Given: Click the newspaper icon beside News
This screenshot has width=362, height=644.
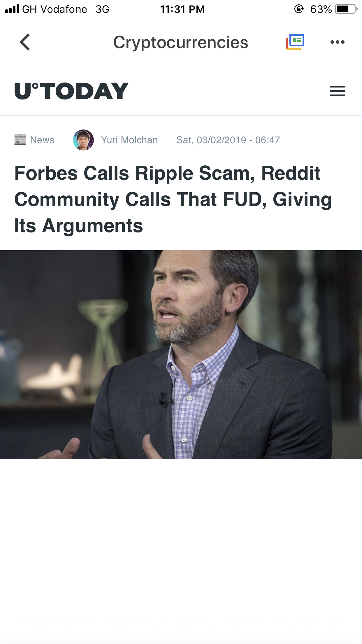Looking at the screenshot, I should [x=20, y=140].
